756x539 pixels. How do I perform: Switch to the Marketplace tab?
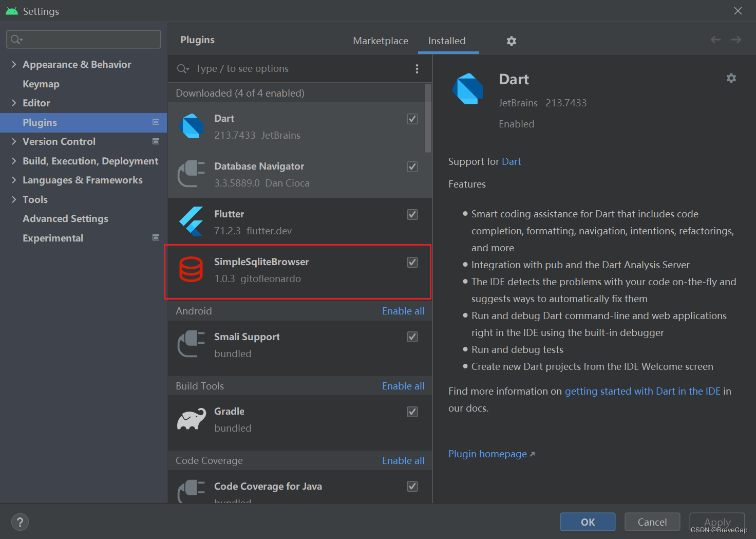(x=381, y=41)
